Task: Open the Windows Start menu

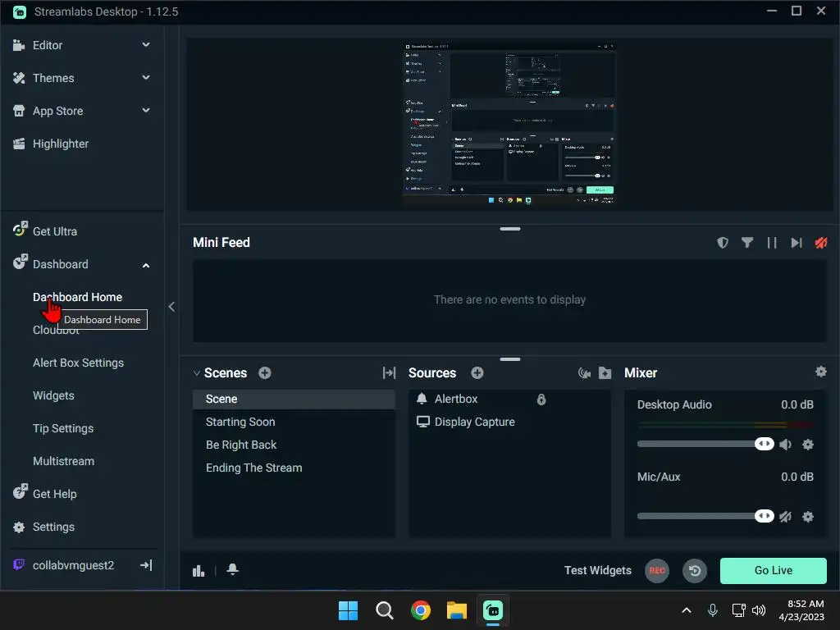Action: click(348, 610)
